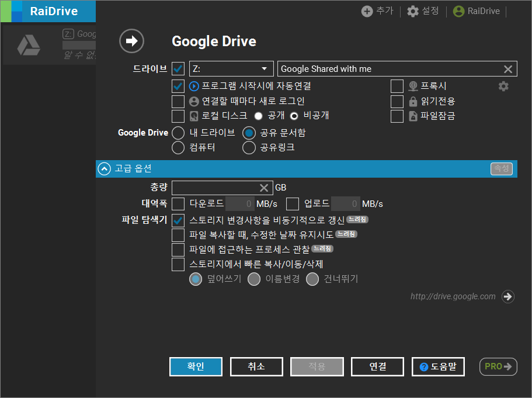
Task: Toggle the 드라이브 drive letter checkbox
Action: (x=178, y=68)
